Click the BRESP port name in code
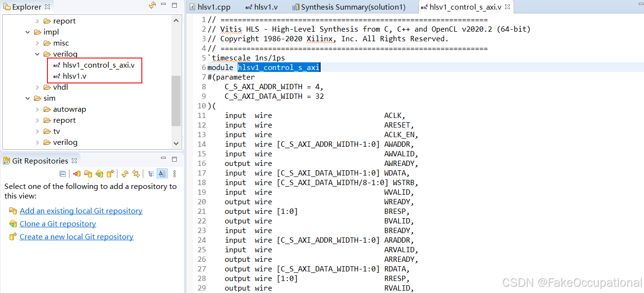The width and height of the screenshot is (644, 293). click(x=397, y=211)
